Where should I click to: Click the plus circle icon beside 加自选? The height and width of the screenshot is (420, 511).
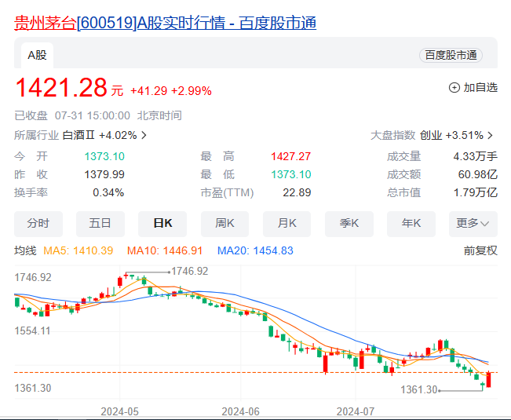click(x=454, y=88)
